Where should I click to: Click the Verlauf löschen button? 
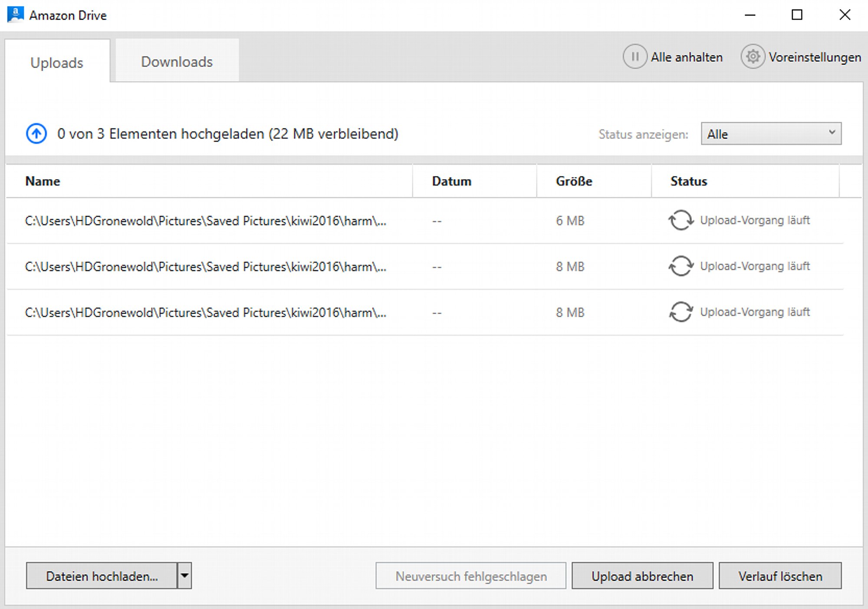click(780, 576)
